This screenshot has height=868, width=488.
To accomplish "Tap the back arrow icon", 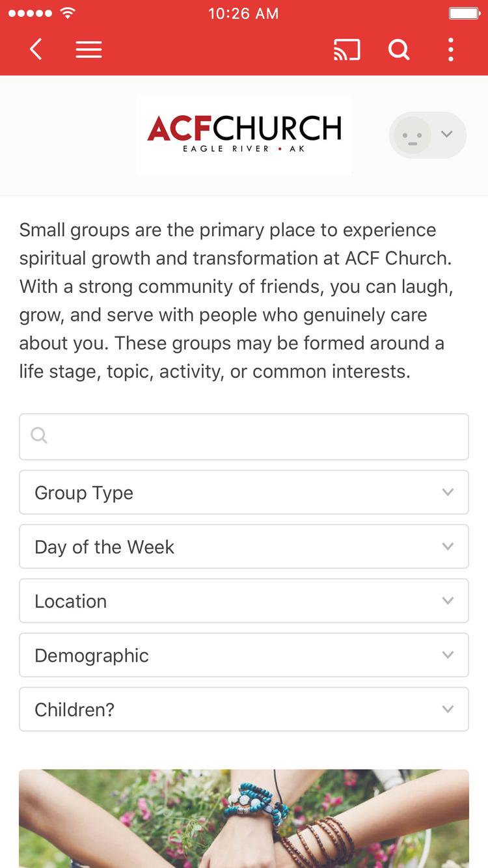I will pyautogui.click(x=36, y=49).
